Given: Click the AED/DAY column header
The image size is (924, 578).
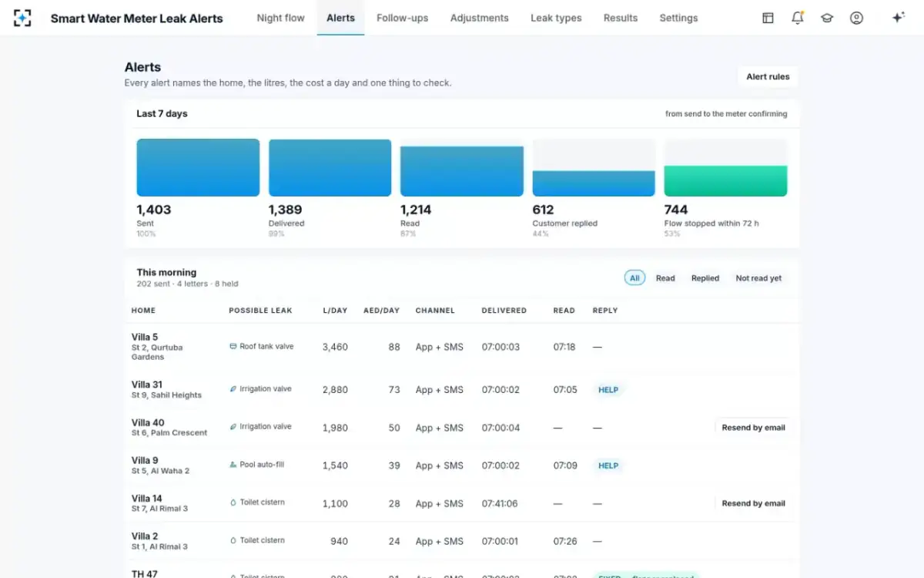Looking at the screenshot, I should tap(382, 311).
